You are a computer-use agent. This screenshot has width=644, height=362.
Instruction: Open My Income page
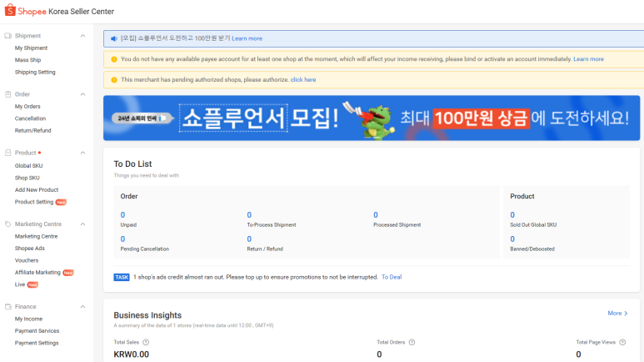pos(29,319)
